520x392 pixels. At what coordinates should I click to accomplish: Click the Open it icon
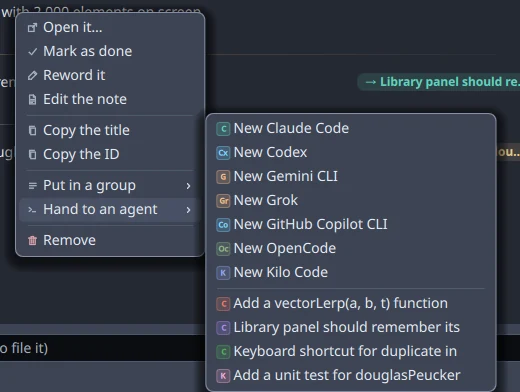click(32, 28)
